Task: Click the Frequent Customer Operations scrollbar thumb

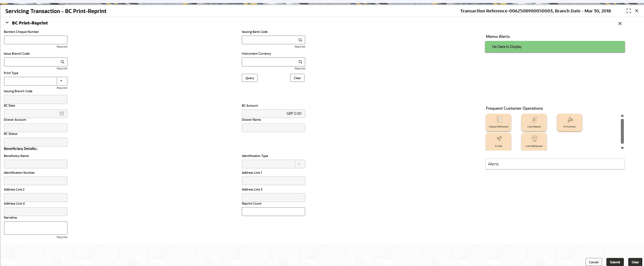Action: [622, 131]
